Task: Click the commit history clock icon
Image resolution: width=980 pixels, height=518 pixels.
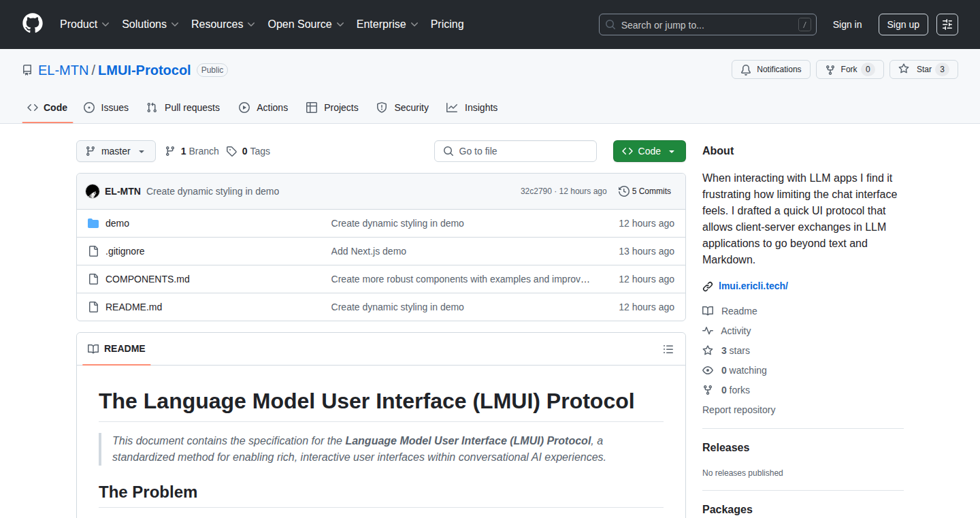Action: click(623, 191)
